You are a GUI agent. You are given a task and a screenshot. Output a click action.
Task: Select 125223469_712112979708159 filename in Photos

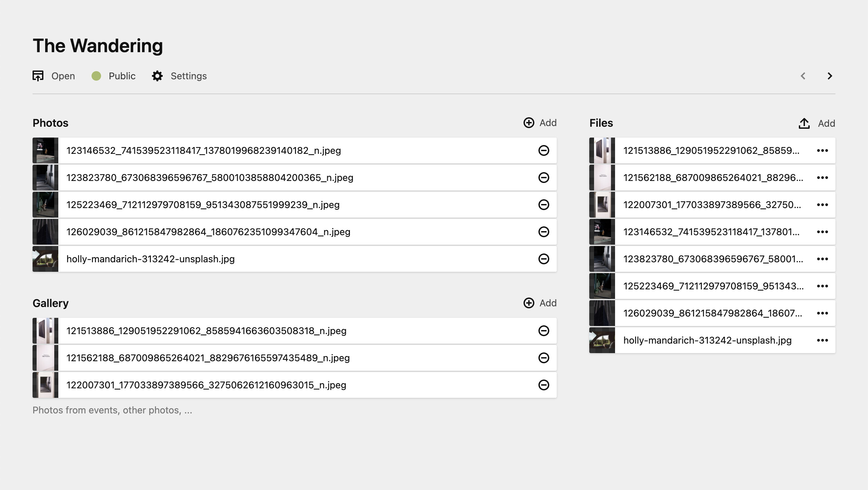point(203,205)
